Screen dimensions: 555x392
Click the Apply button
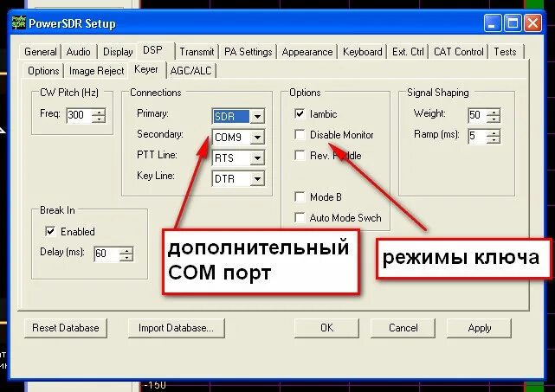pyautogui.click(x=480, y=328)
